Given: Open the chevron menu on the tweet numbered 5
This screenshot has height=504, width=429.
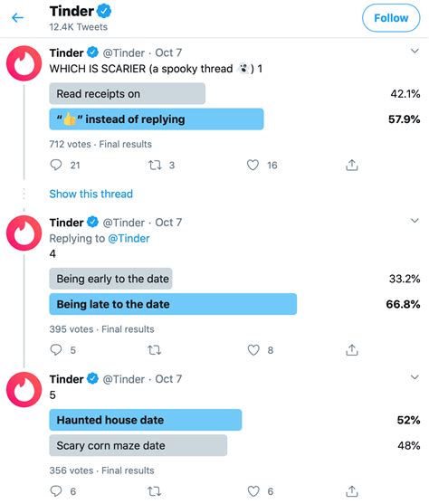Looking at the screenshot, I should click(415, 377).
